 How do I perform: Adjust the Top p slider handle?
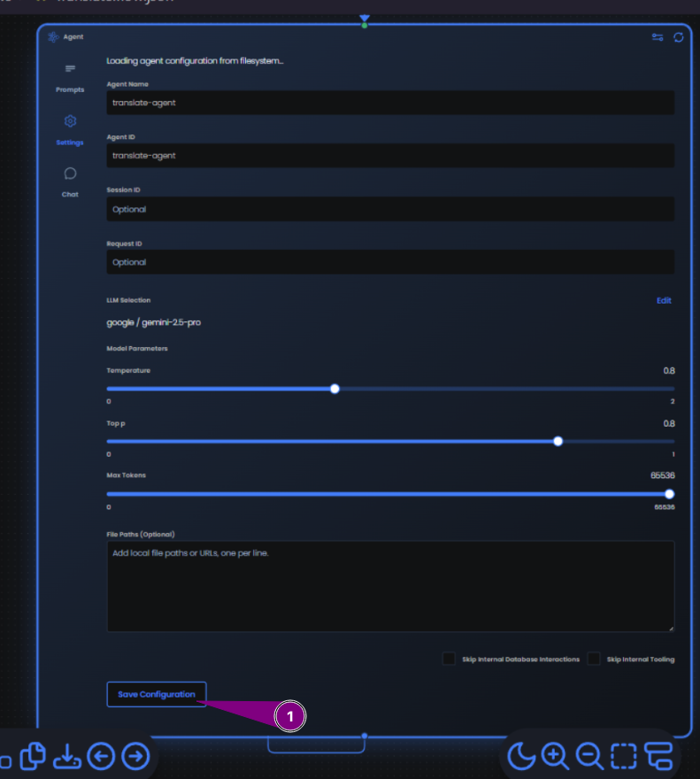pos(558,441)
